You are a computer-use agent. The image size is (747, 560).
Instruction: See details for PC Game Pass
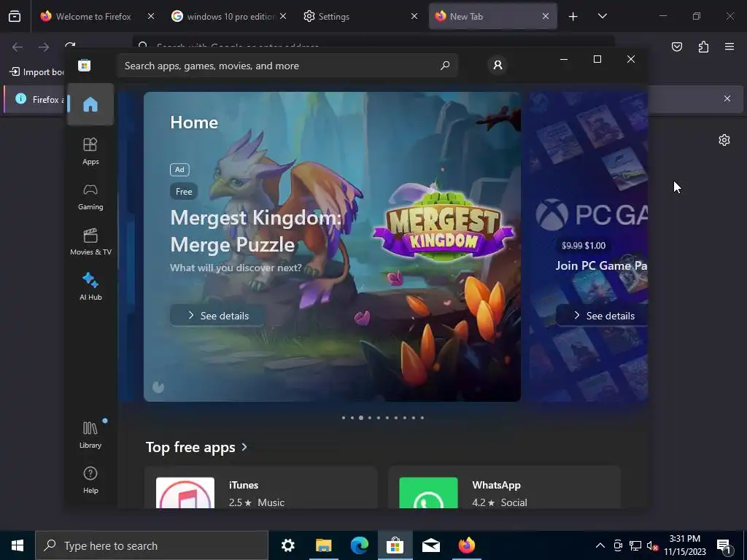pyautogui.click(x=602, y=316)
